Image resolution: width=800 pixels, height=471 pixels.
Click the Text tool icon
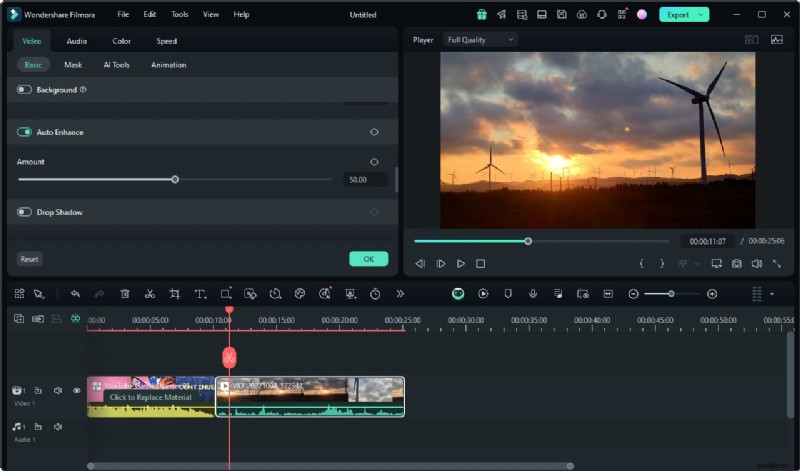pos(200,294)
